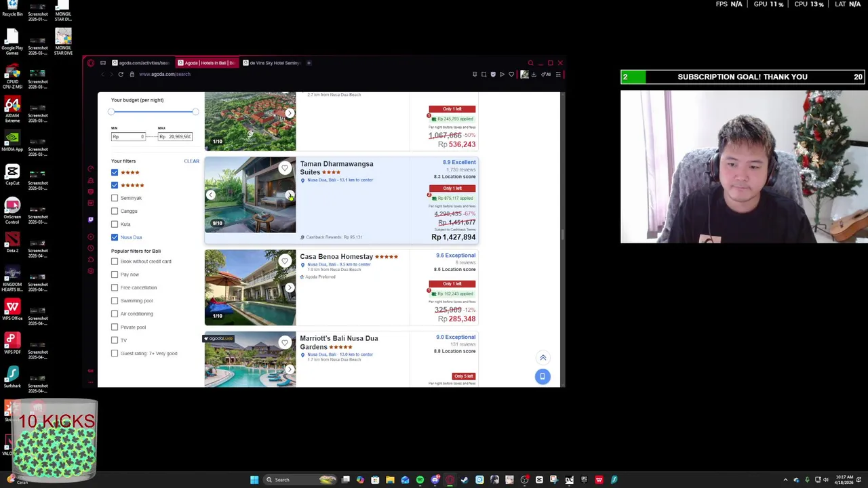Clear all filters with CLEAR link

[x=191, y=161]
